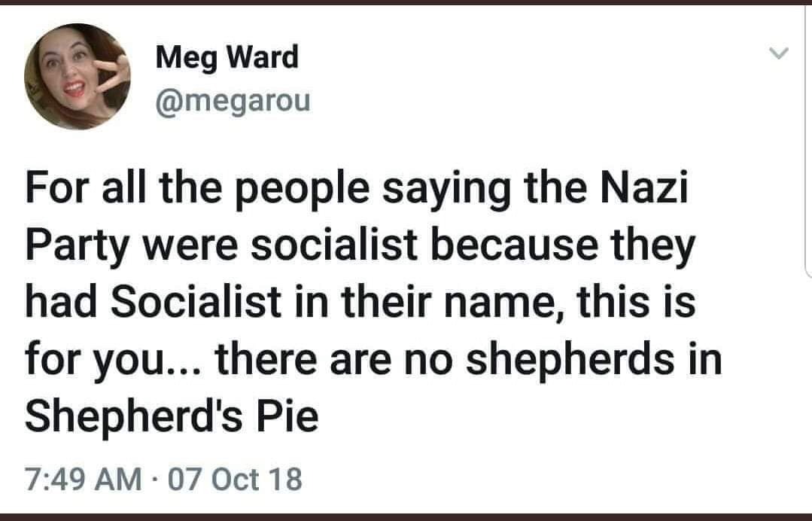Click the dark bar at top edge
This screenshot has height=521, width=812.
(x=406, y=2)
